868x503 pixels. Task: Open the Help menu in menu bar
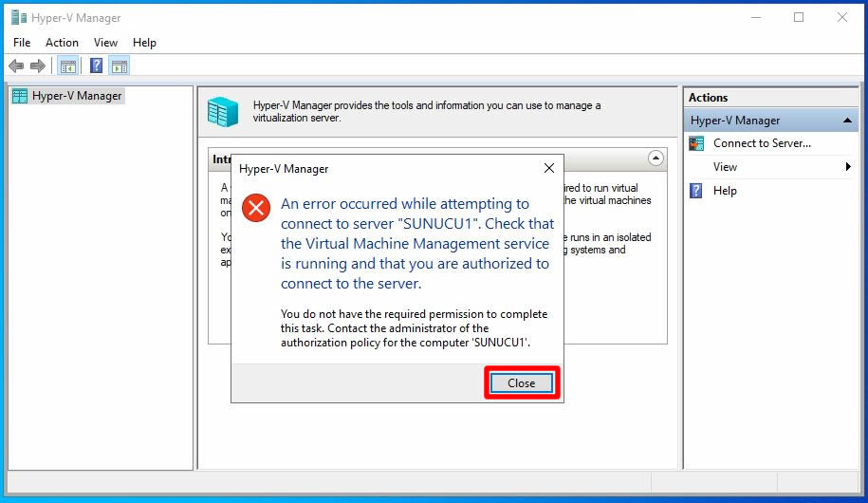(144, 43)
